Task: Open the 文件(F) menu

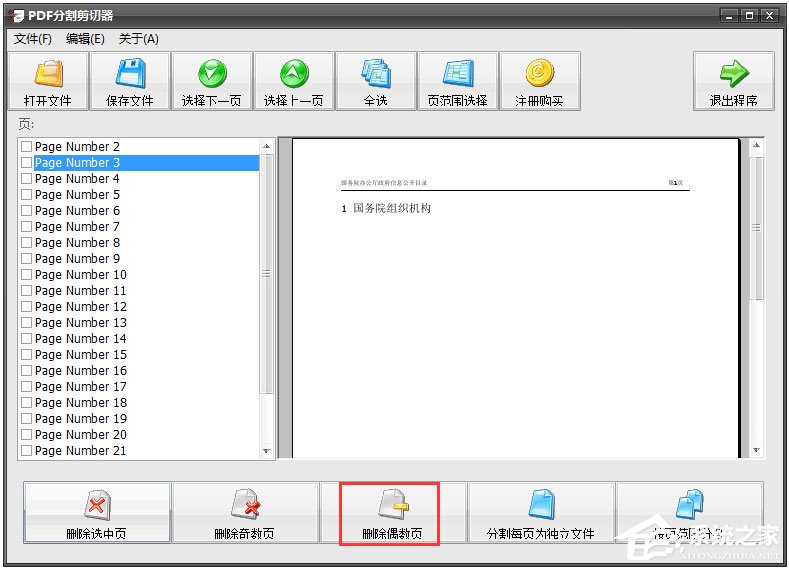Action: [33, 39]
